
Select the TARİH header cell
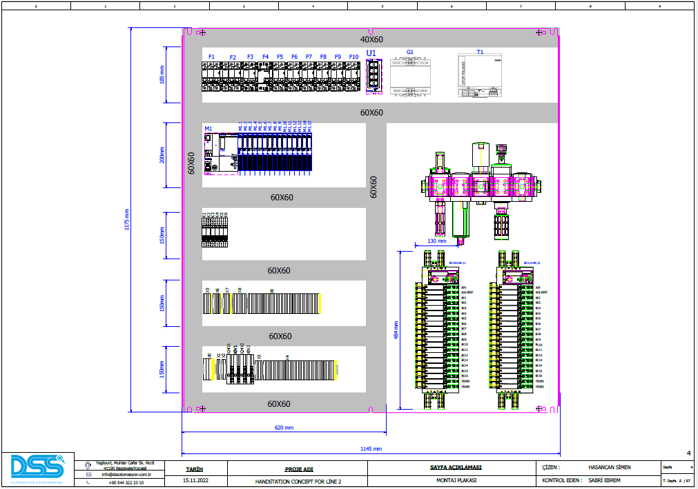(195, 469)
